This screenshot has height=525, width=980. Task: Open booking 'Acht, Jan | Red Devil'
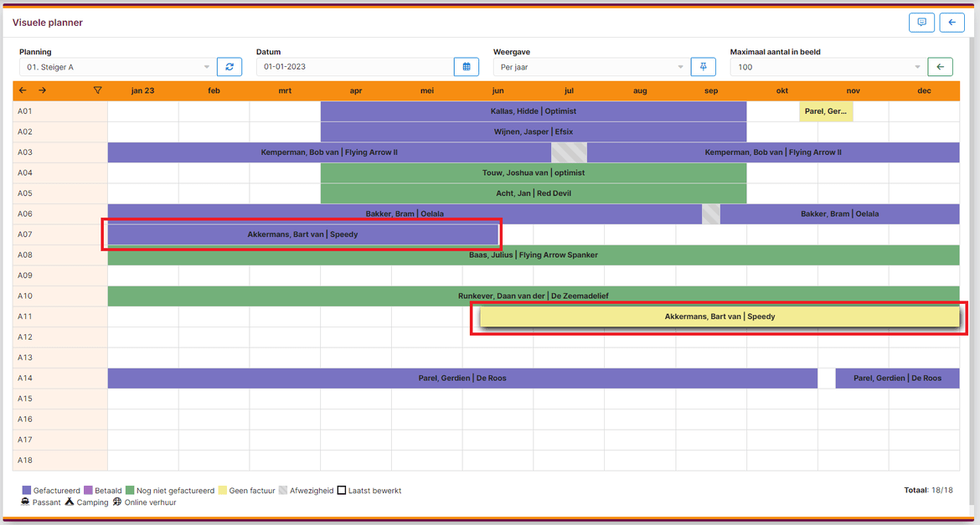pyautogui.click(x=533, y=193)
